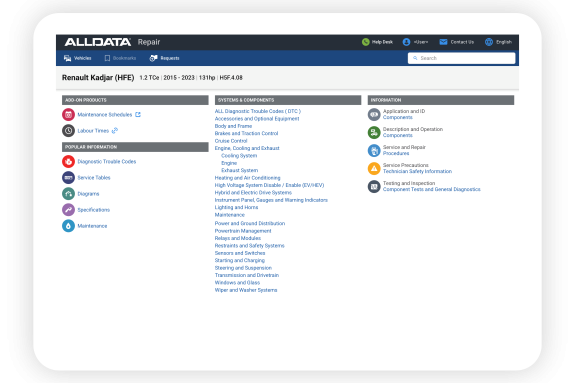
Task: Click the Testing and Inspection icon
Action: (x=374, y=186)
